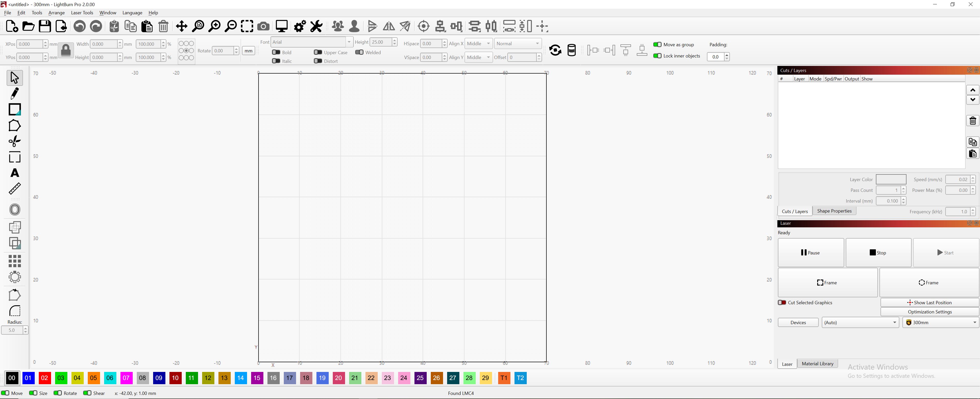Click the Optimization Settings button
980x399 pixels.
pyautogui.click(x=929, y=312)
